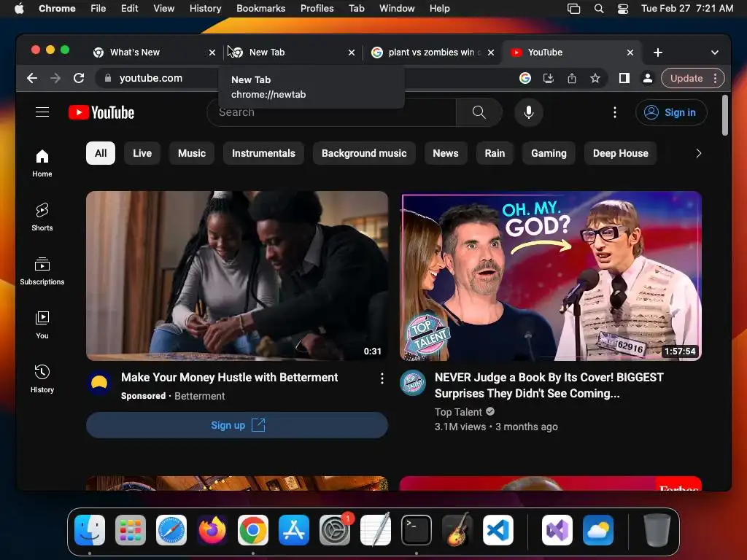The width and height of the screenshot is (747, 560).
Task: Click the address bar showing youtube.com
Action: point(305,78)
